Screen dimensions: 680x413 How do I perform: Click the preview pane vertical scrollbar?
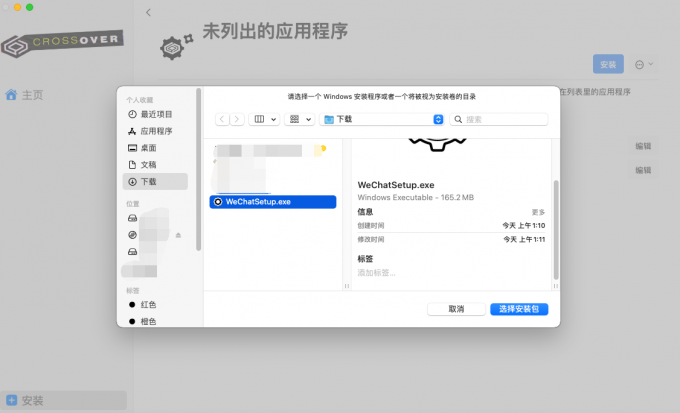tap(556, 230)
